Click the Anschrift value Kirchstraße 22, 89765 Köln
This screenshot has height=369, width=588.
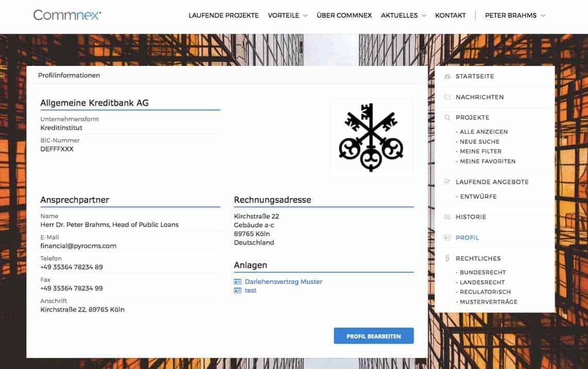tap(83, 309)
